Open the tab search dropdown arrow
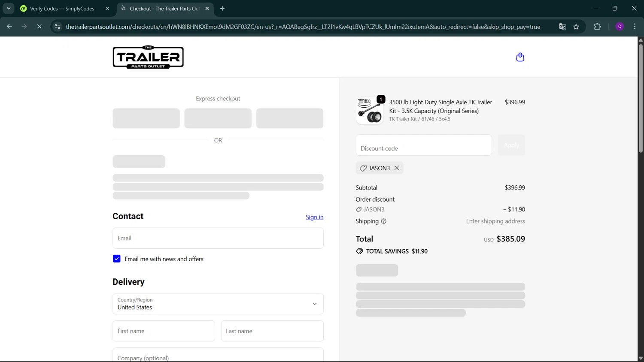644x362 pixels. tap(9, 9)
